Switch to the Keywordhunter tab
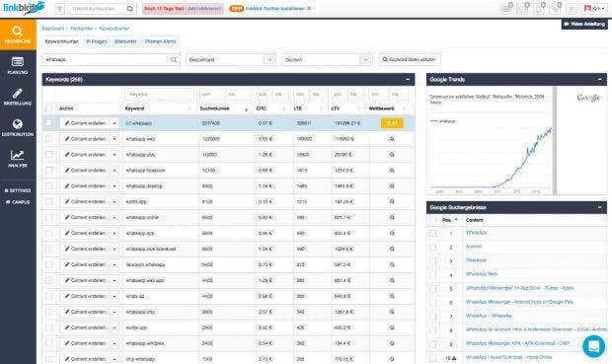 [x=61, y=41]
